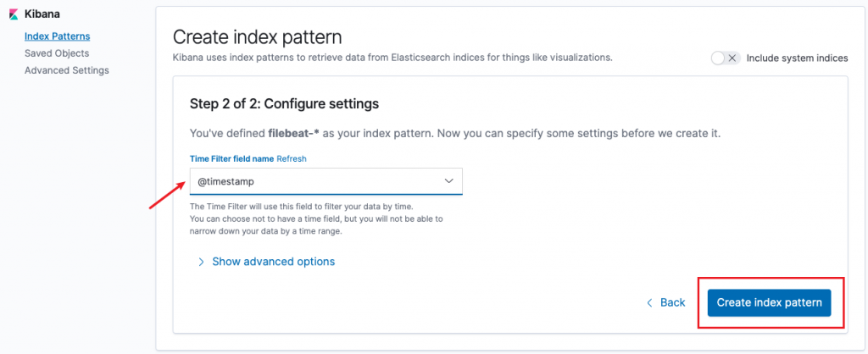Screen dimensions: 868x354
Task: Open the Index Patterns page
Action: [x=58, y=36]
